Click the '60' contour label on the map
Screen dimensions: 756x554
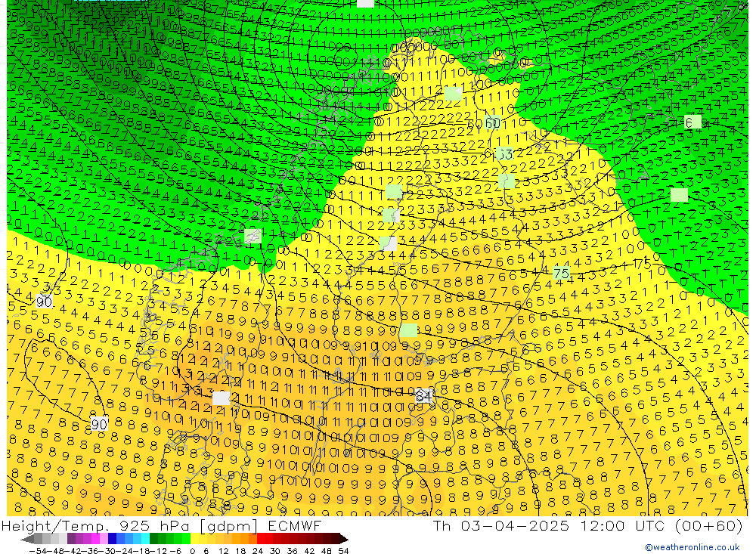click(492, 123)
